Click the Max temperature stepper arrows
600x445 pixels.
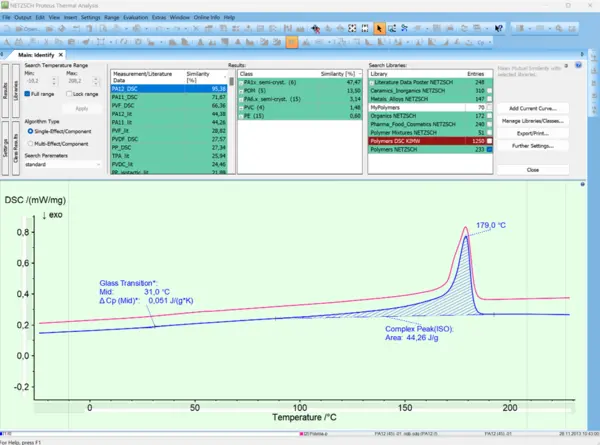click(96, 81)
